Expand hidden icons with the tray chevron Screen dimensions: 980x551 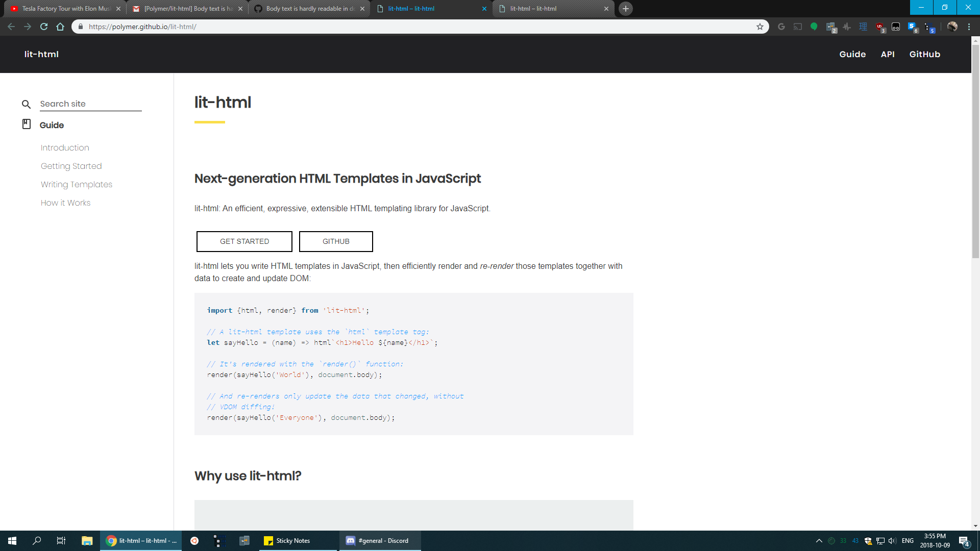pos(819,541)
